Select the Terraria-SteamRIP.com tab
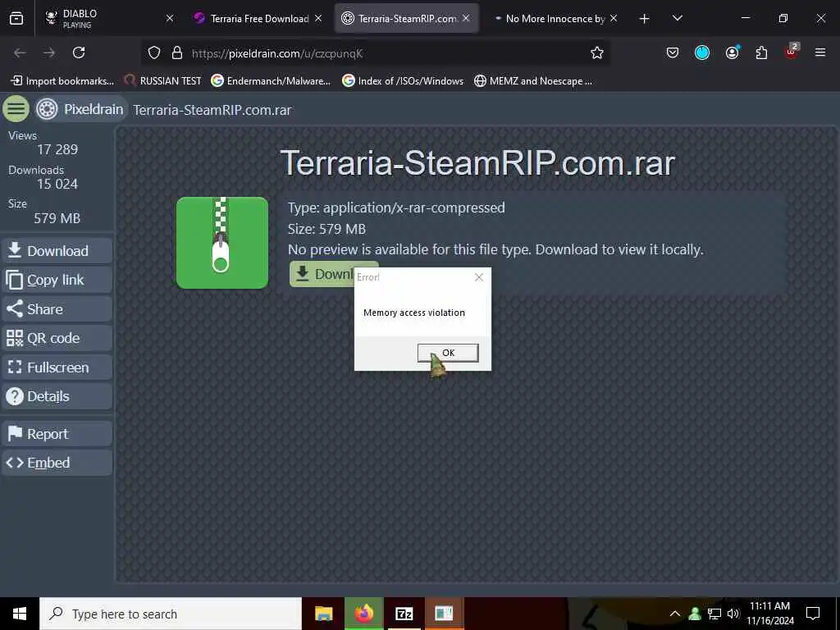The height and width of the screenshot is (630, 840). (x=400, y=18)
